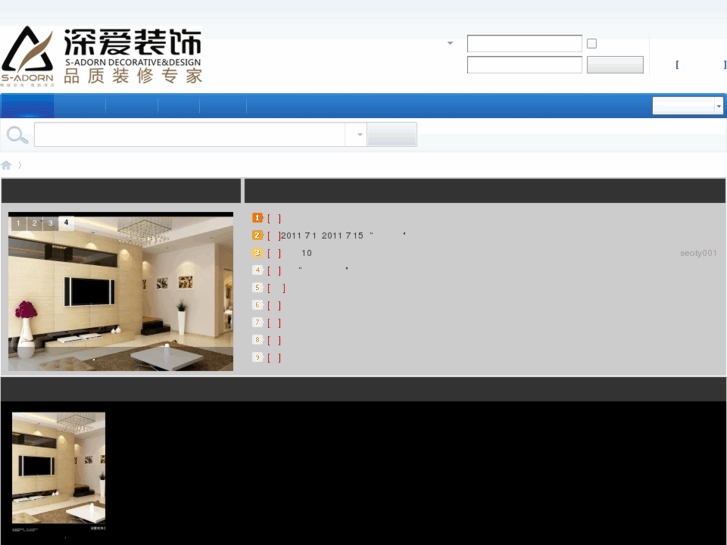Screen dimensions: 727x545
Task: Click into the main search text box
Action: point(189,135)
